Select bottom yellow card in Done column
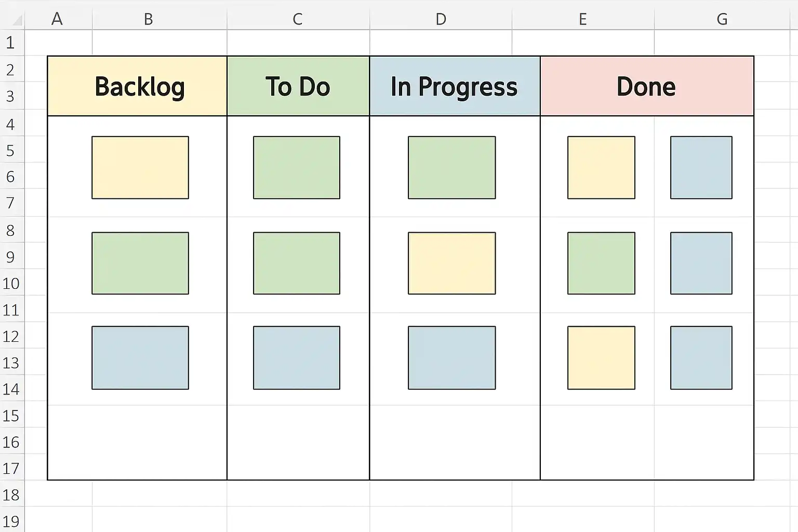This screenshot has height=532, width=798. pyautogui.click(x=601, y=358)
